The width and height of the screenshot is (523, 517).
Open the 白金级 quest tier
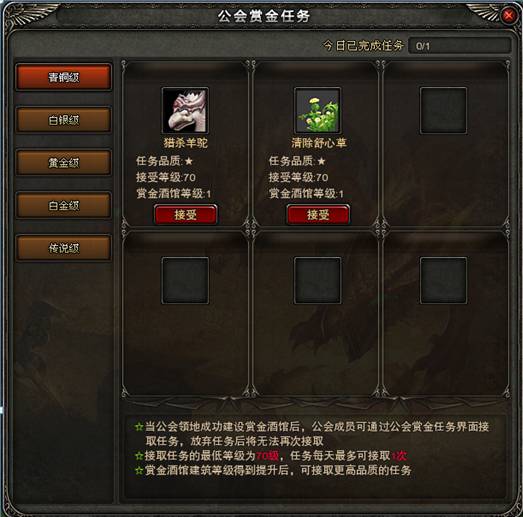63,205
